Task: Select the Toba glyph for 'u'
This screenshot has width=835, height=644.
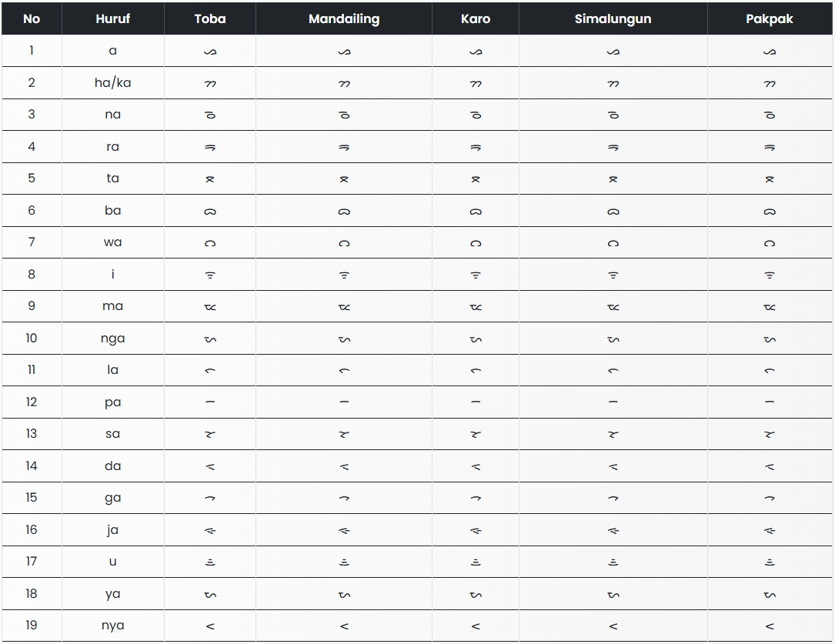Action: coord(210,562)
